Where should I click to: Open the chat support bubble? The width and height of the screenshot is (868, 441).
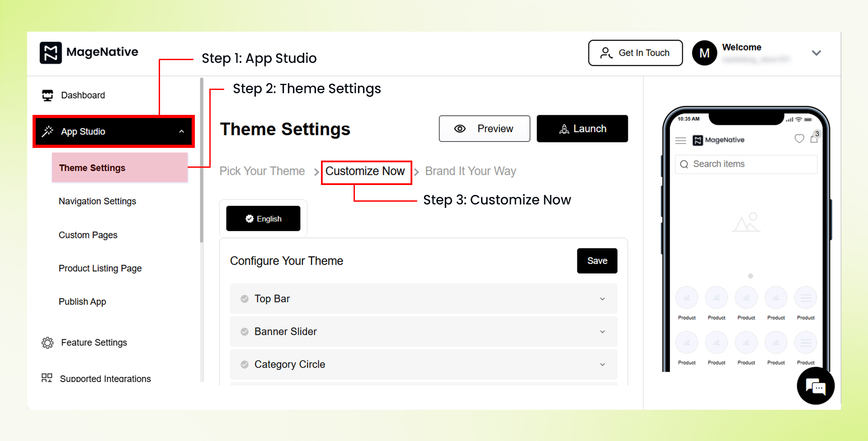coord(816,386)
